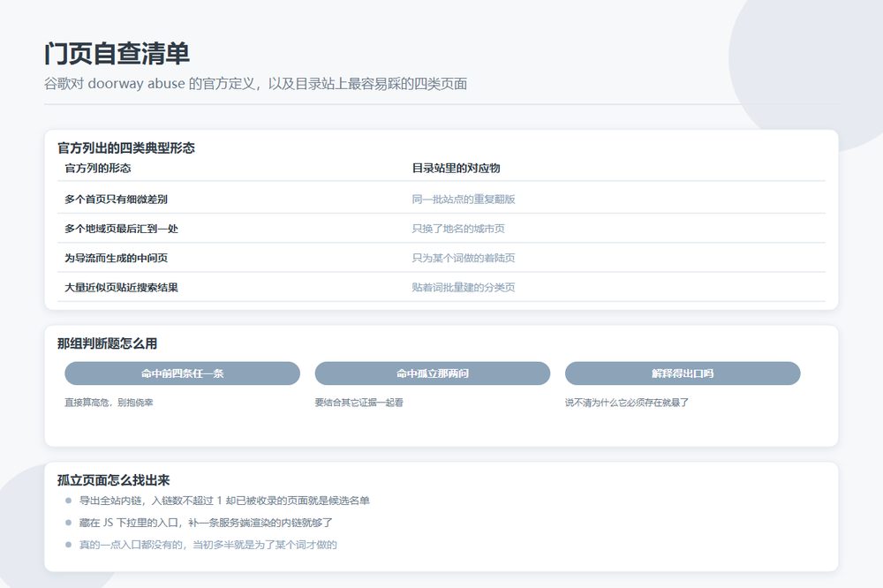Click list item about 导出全站内链
The height and width of the screenshot is (588, 883).
click(224, 501)
